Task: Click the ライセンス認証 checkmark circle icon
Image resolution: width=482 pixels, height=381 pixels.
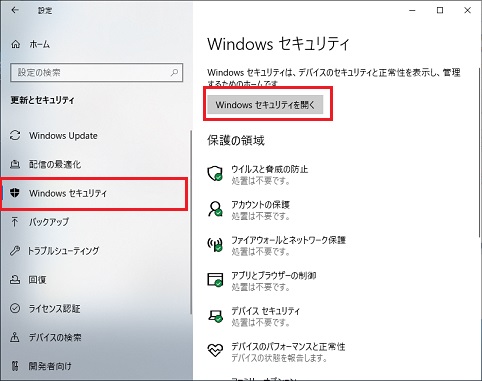Action: coord(15,308)
